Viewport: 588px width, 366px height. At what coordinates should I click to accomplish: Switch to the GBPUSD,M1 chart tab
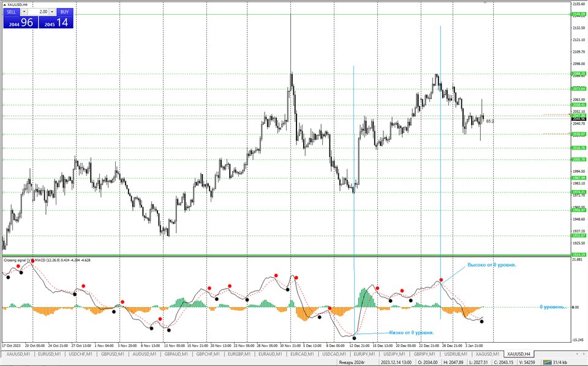click(x=113, y=354)
